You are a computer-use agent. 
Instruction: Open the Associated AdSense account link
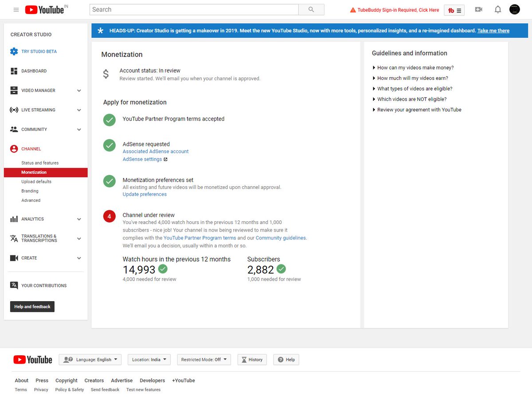pos(156,151)
